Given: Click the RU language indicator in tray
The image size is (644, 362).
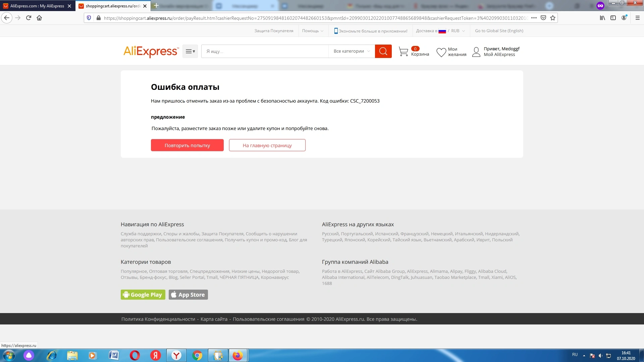Looking at the screenshot, I should [575, 355].
